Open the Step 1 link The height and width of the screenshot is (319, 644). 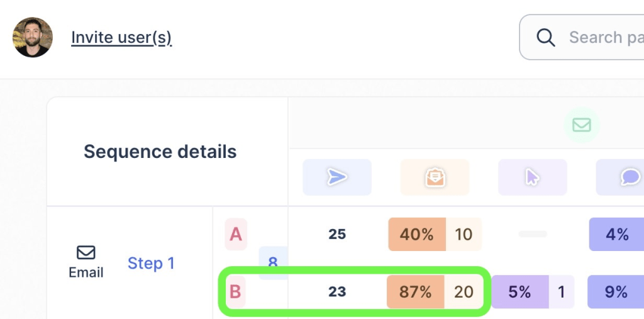click(x=151, y=263)
